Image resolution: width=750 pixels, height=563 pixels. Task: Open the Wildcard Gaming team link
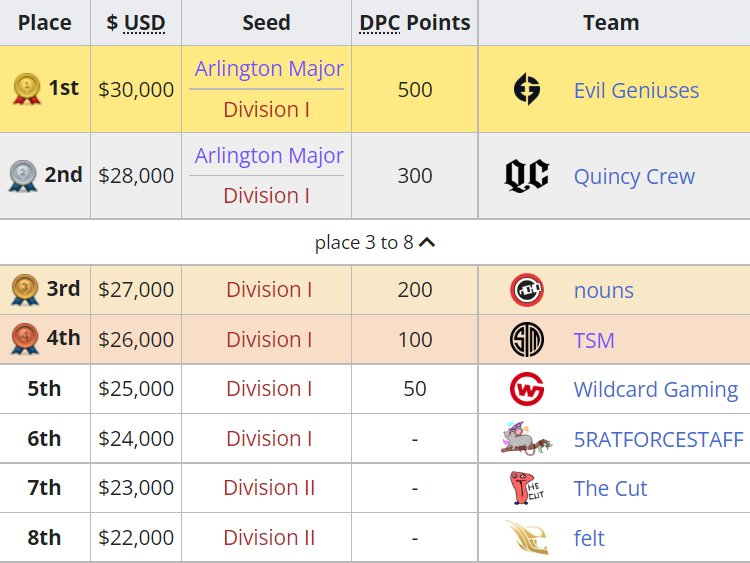click(x=655, y=389)
